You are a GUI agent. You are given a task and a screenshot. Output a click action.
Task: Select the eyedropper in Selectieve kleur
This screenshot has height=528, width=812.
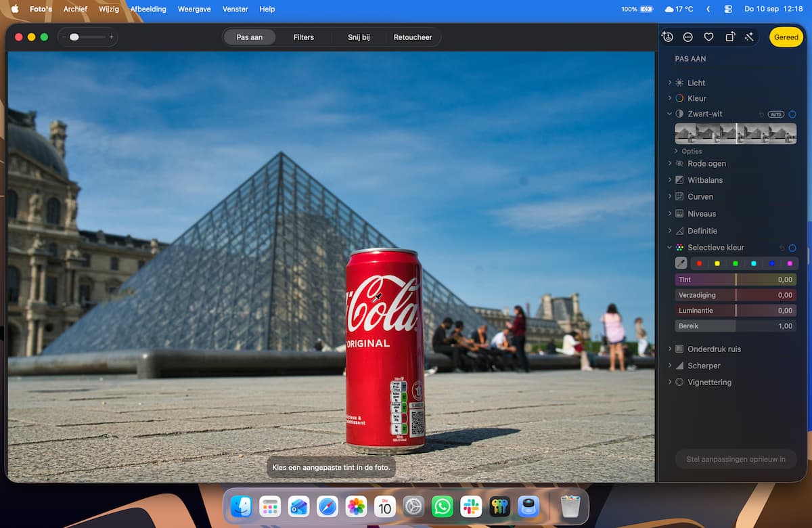681,263
